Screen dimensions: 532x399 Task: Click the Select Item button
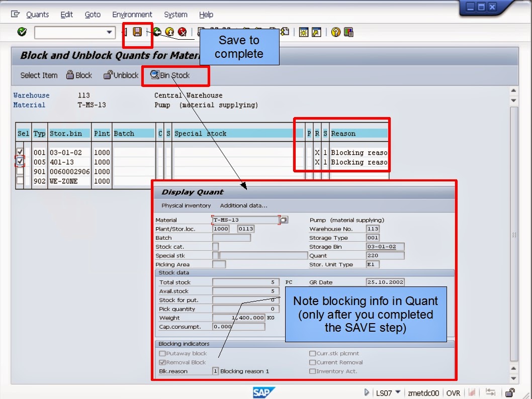click(38, 75)
